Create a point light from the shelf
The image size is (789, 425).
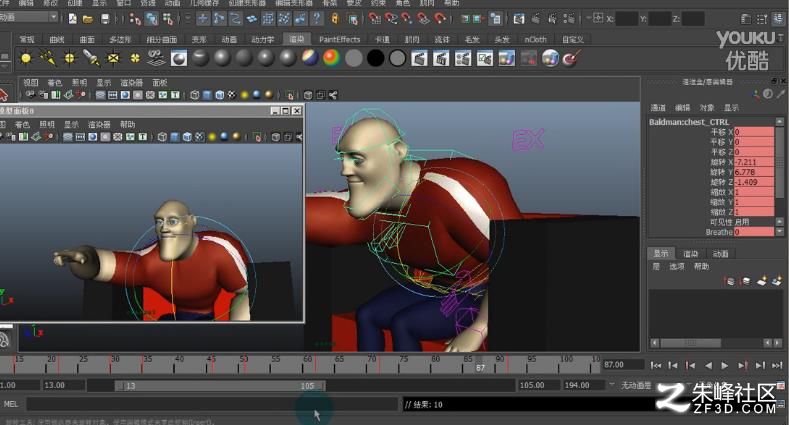[x=69, y=59]
